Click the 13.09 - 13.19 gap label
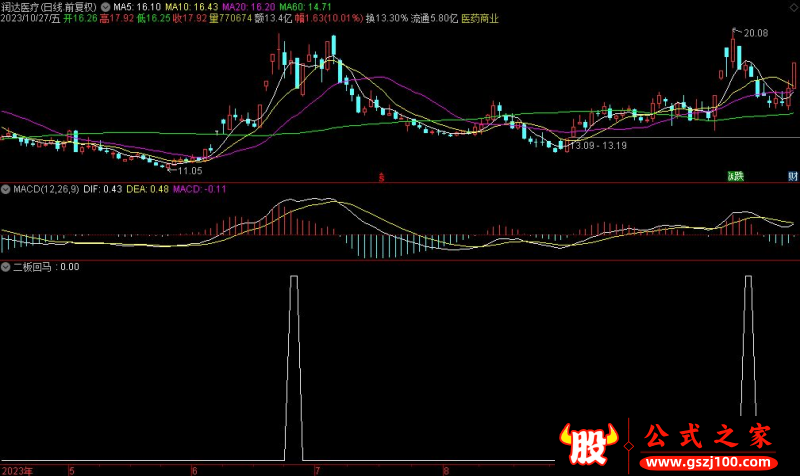 (x=598, y=146)
